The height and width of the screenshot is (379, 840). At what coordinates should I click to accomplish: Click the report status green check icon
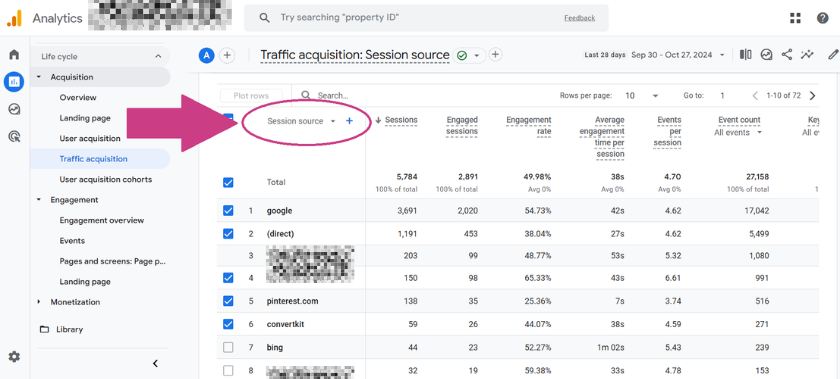(462, 55)
